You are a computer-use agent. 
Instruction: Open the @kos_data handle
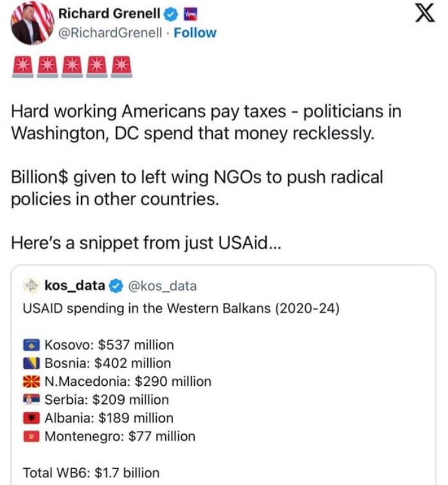(163, 285)
